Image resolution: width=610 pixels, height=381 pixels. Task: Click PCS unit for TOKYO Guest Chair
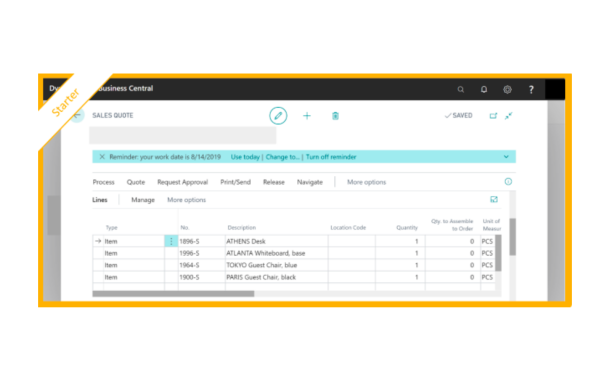click(x=487, y=265)
